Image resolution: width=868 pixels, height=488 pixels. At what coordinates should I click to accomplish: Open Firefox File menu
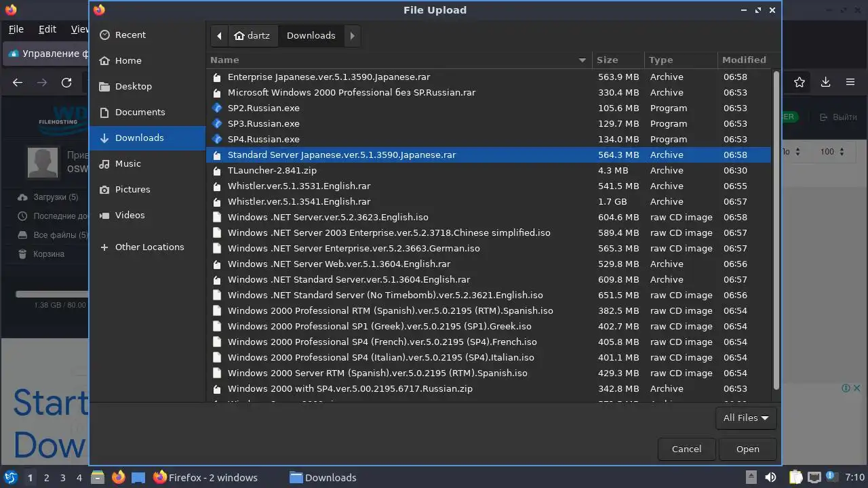click(x=16, y=29)
